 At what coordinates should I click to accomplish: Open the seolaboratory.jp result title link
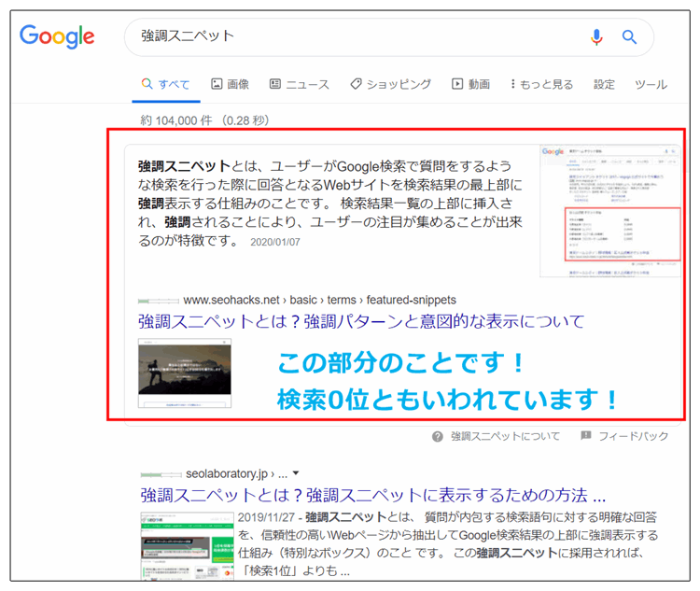tap(372, 494)
